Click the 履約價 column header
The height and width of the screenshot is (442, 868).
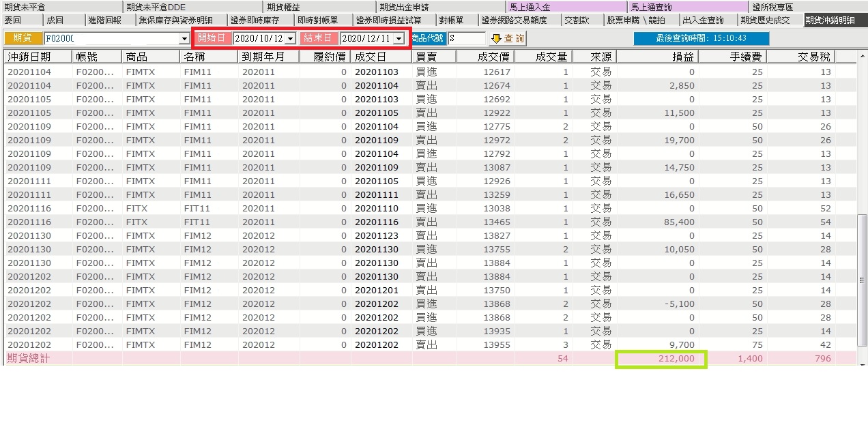pos(324,57)
